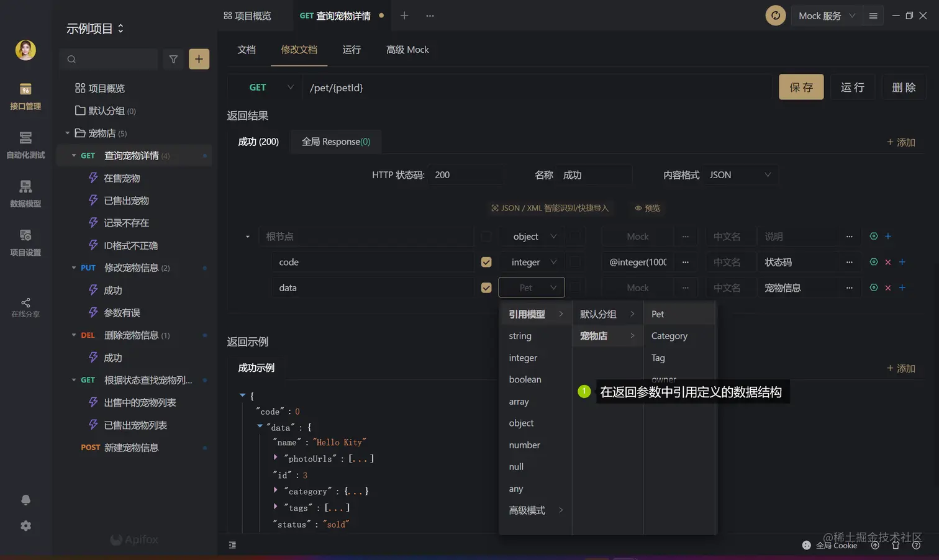The height and width of the screenshot is (560, 939).
Task: Click the 保存 button
Action: [801, 86]
